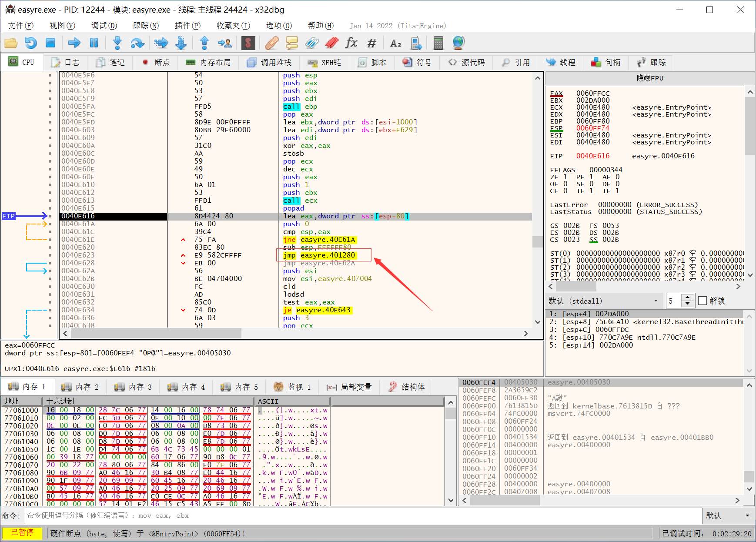Toggle the 解锁 checkbox
This screenshot has height=542, width=756.
(702, 301)
